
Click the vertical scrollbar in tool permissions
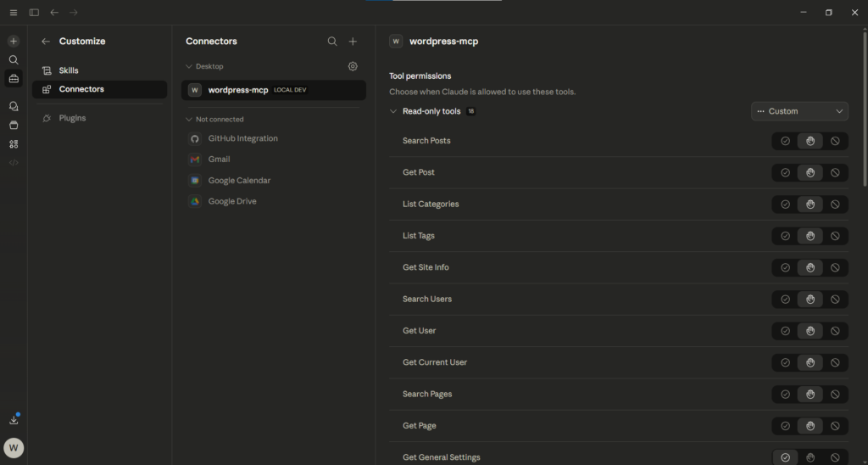[865, 110]
